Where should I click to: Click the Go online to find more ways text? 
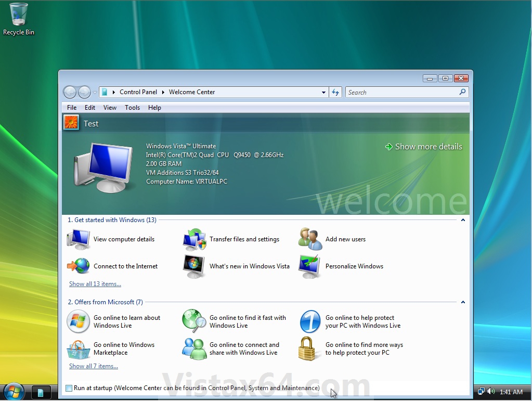tap(364, 349)
